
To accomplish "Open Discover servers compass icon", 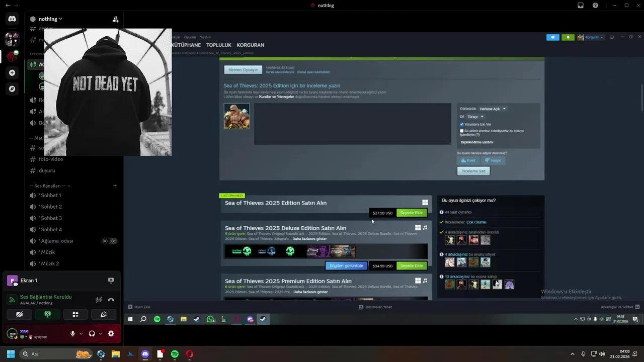I will point(12,88).
